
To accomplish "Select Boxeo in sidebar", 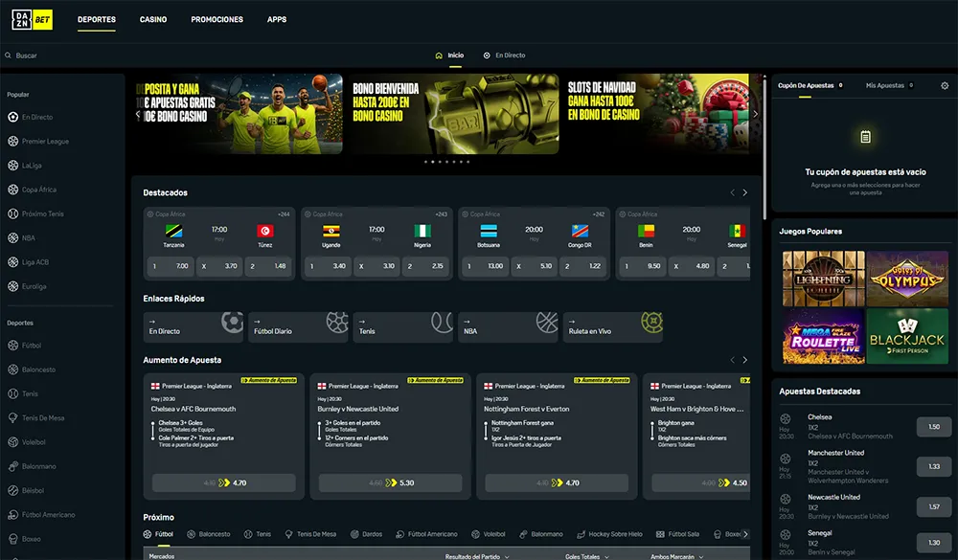I will click(x=24, y=539).
